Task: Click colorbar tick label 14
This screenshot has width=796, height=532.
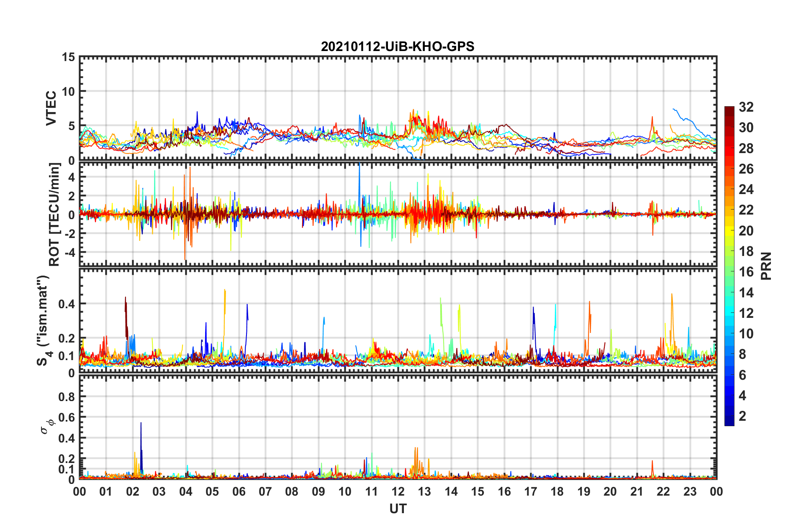Action: point(746,293)
